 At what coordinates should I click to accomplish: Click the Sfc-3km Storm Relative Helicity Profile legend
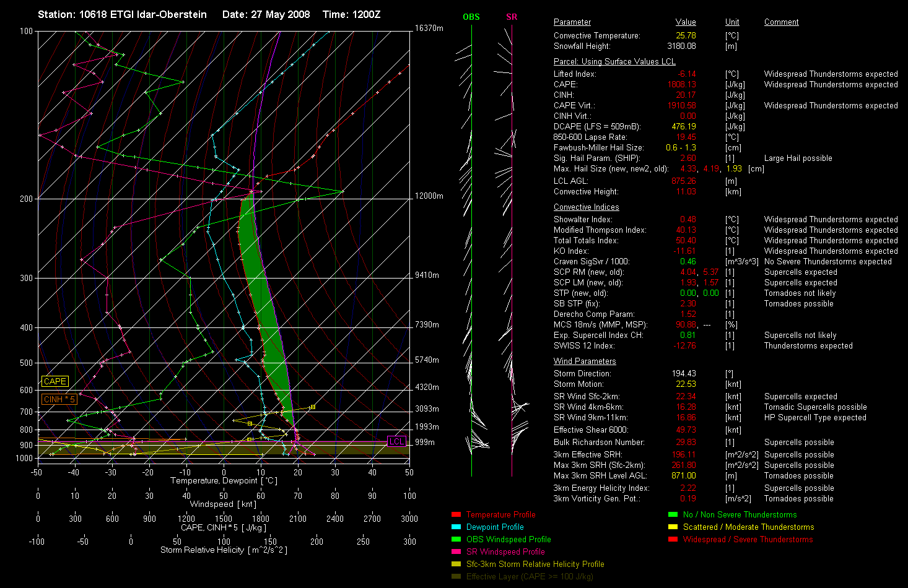point(535,564)
